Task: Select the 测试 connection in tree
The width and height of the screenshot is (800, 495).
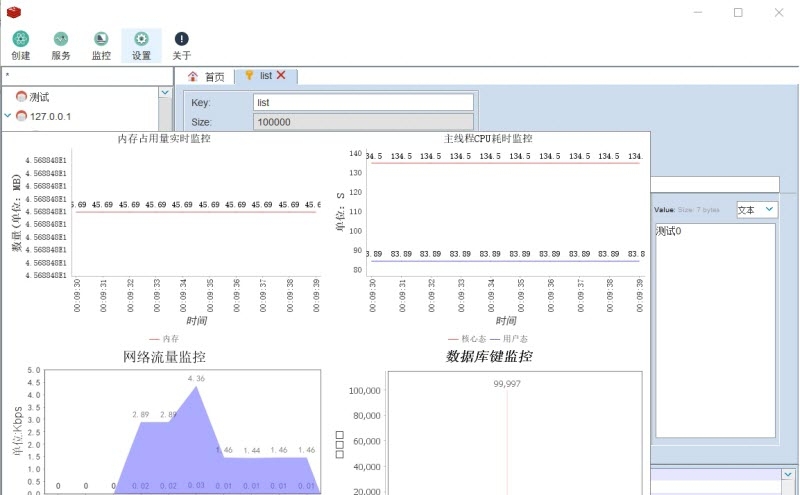Action: click(39, 97)
